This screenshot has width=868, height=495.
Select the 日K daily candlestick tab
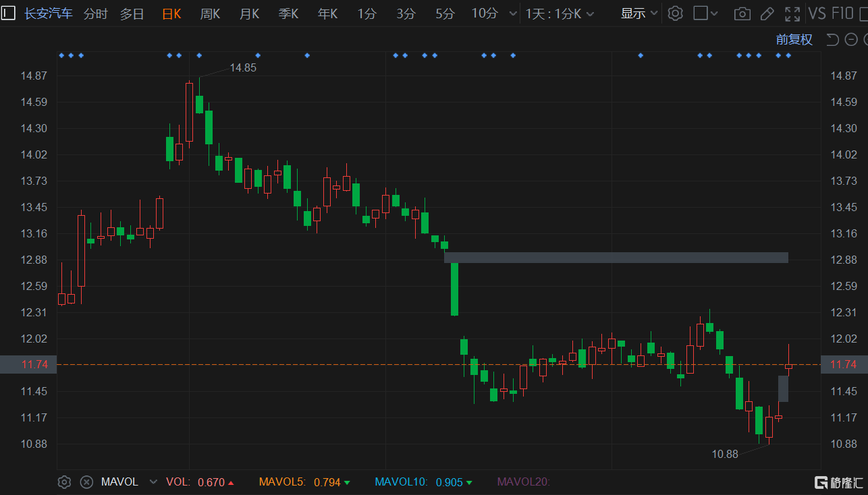point(171,13)
